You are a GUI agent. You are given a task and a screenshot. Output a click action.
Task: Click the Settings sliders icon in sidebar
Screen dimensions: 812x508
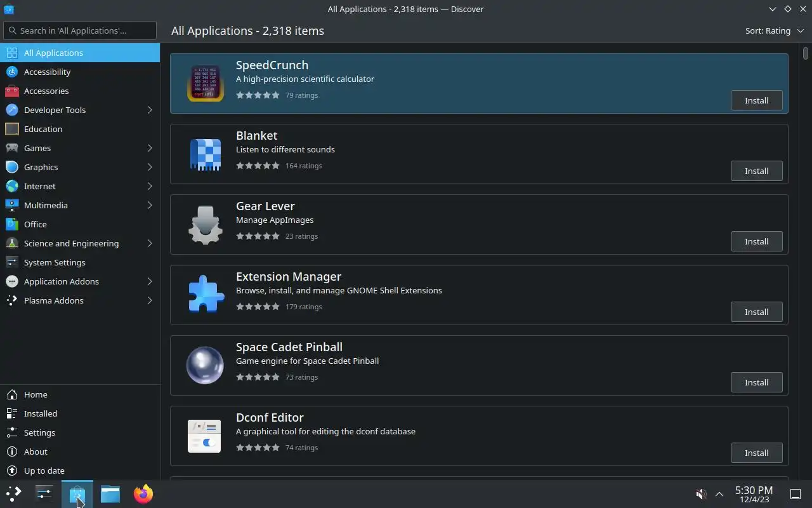click(x=11, y=432)
